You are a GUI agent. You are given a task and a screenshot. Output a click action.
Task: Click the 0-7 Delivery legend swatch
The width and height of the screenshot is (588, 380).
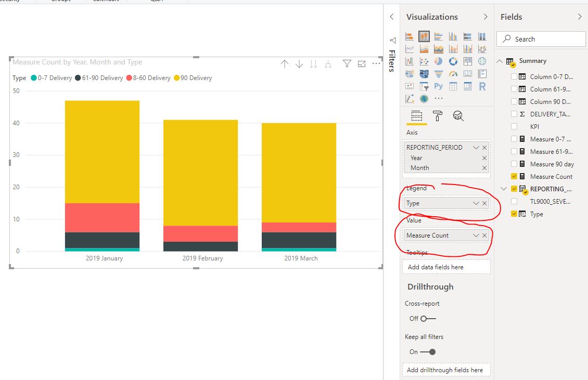[x=34, y=78]
